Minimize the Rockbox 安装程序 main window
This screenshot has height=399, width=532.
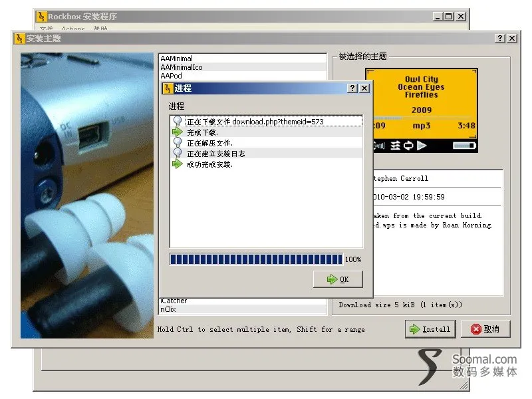(438, 16)
